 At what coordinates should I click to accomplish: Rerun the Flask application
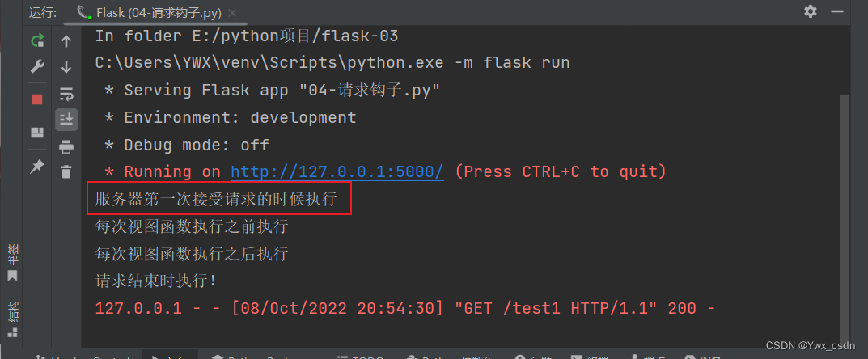click(37, 40)
